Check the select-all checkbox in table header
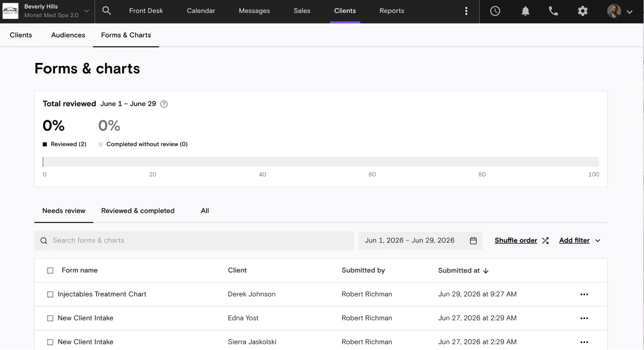The width and height of the screenshot is (644, 350). click(x=50, y=270)
